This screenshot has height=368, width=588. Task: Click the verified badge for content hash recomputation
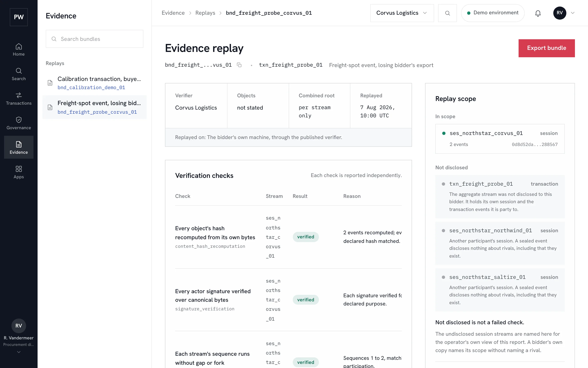pyautogui.click(x=306, y=237)
